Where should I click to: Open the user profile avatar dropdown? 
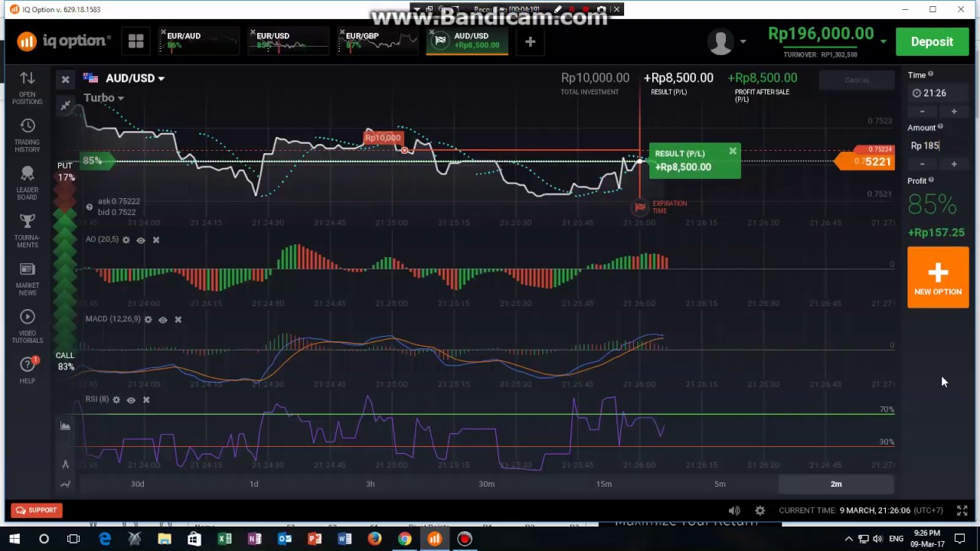click(727, 41)
